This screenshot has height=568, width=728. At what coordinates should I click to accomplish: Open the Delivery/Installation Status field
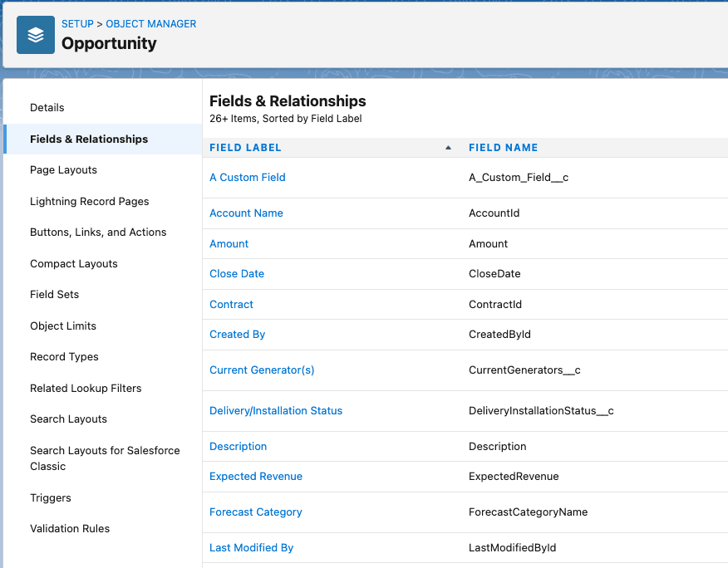275,410
